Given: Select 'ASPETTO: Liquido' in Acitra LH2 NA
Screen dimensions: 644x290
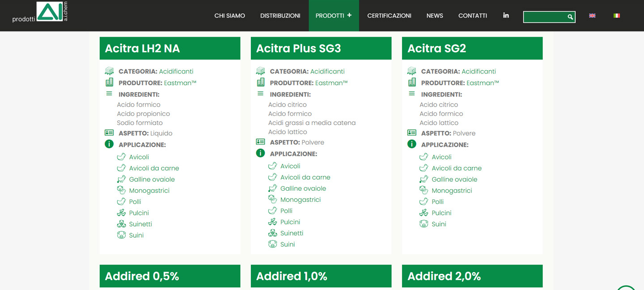Looking at the screenshot, I should tap(145, 133).
